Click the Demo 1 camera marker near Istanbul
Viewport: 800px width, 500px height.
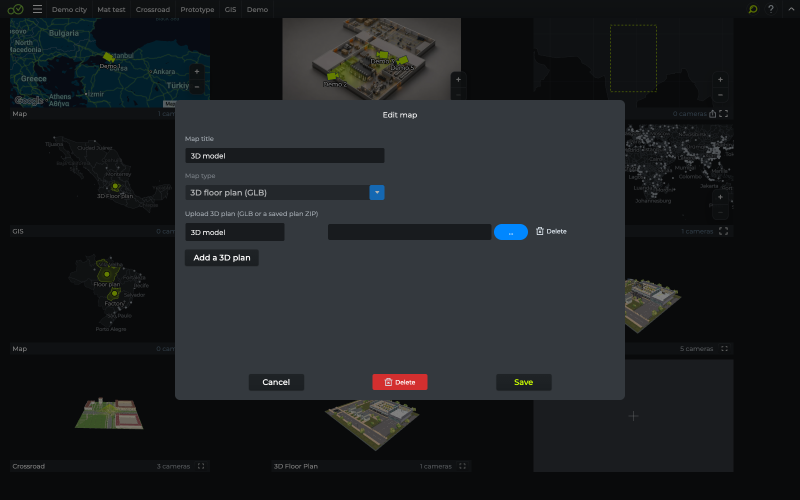[x=108, y=57]
